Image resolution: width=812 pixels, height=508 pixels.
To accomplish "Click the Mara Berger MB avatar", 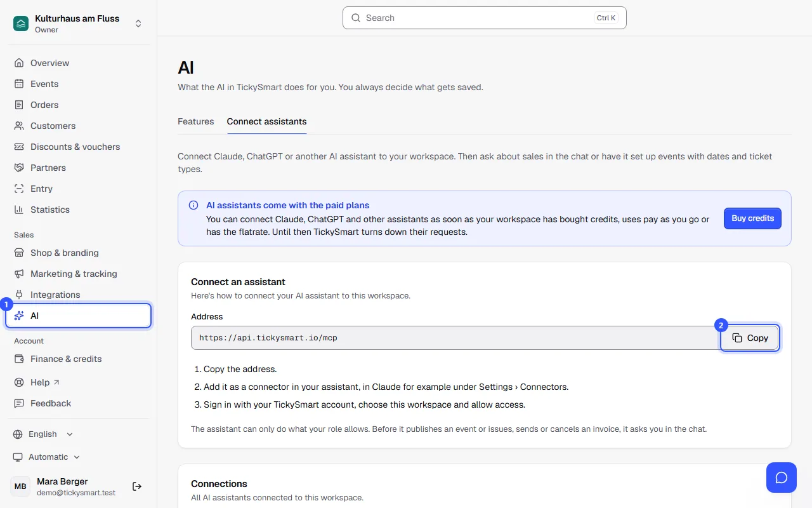I will pyautogui.click(x=20, y=486).
